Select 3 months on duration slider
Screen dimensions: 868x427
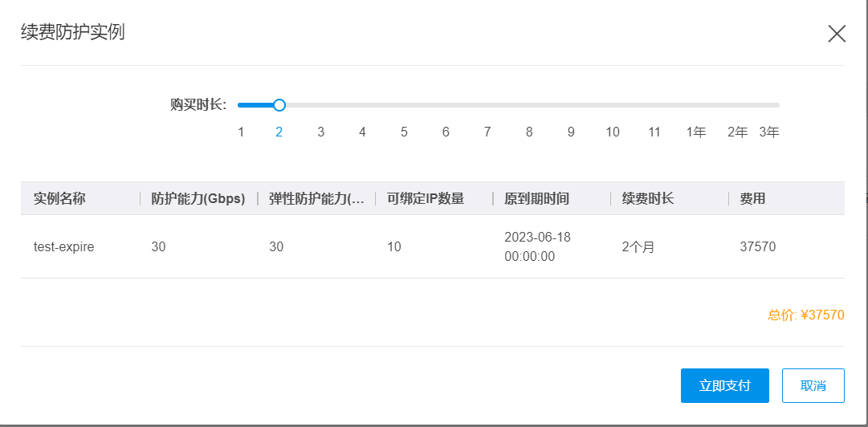tap(320, 132)
